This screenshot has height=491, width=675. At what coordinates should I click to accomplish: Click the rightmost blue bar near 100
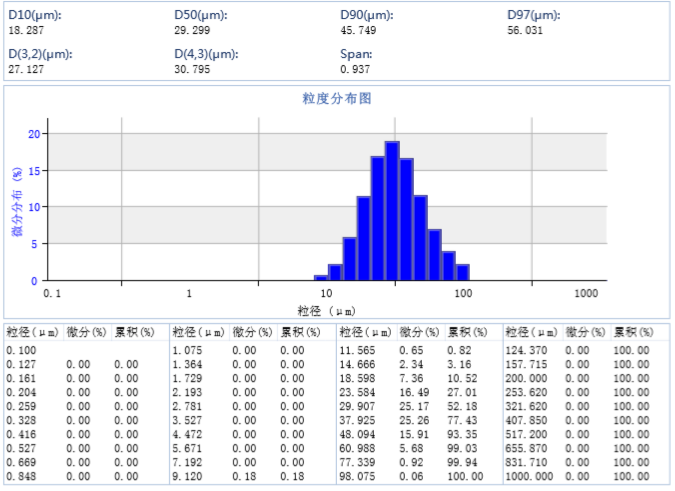point(463,272)
